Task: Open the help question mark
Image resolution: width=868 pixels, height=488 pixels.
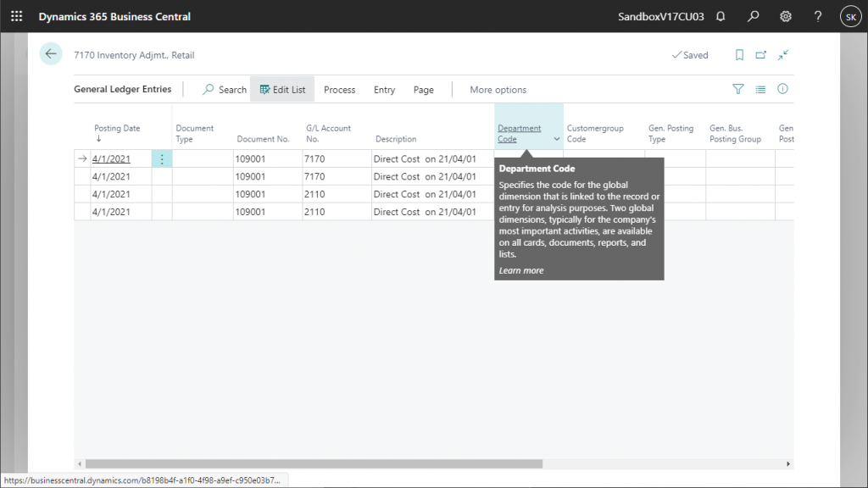Action: [x=818, y=16]
